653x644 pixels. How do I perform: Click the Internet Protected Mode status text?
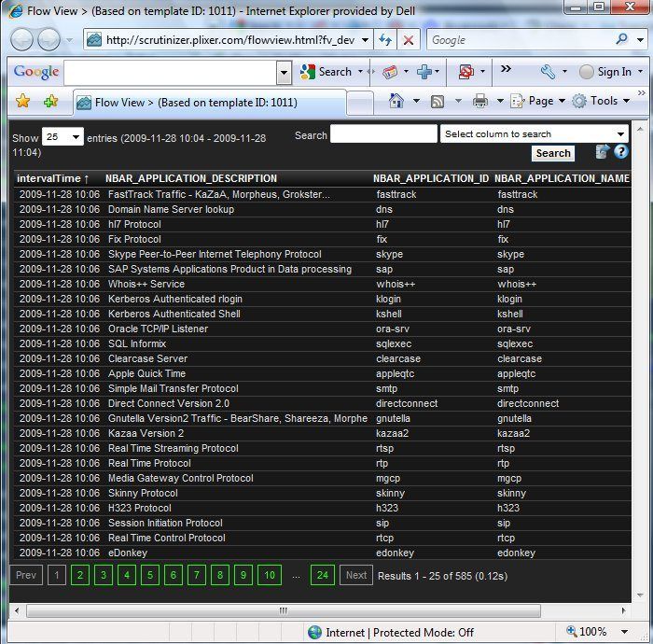click(x=399, y=633)
